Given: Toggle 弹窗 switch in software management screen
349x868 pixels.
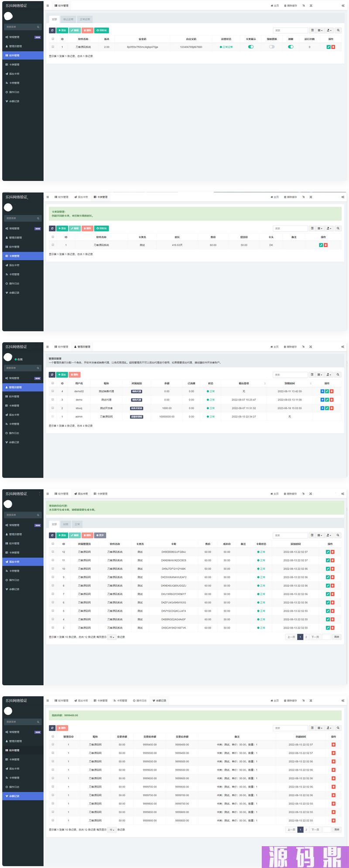Looking at the screenshot, I should [x=291, y=47].
